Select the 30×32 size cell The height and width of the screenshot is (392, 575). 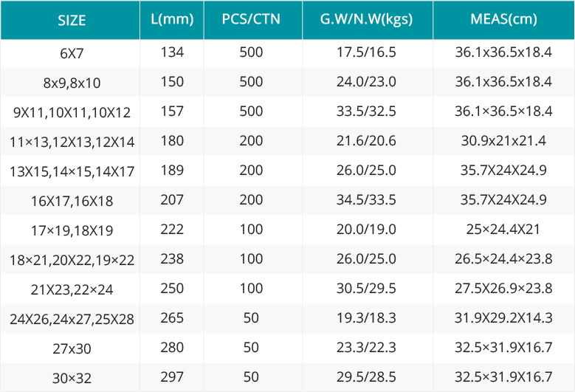[72, 378]
